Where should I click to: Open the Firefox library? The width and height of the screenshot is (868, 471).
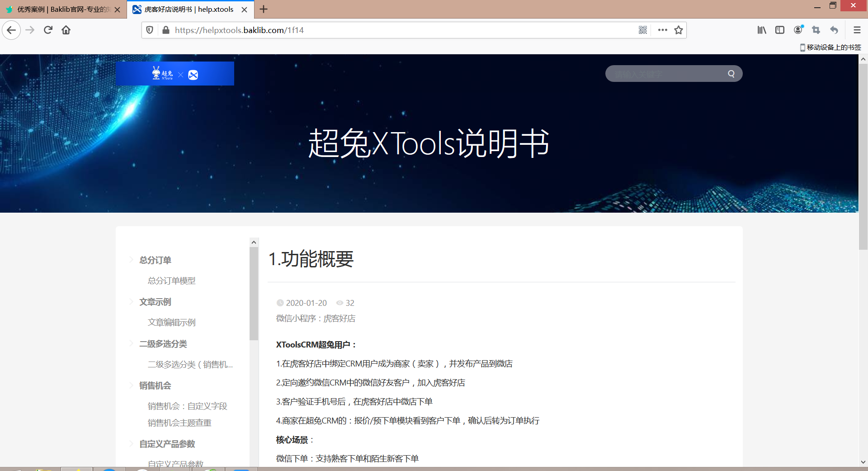pyautogui.click(x=762, y=30)
